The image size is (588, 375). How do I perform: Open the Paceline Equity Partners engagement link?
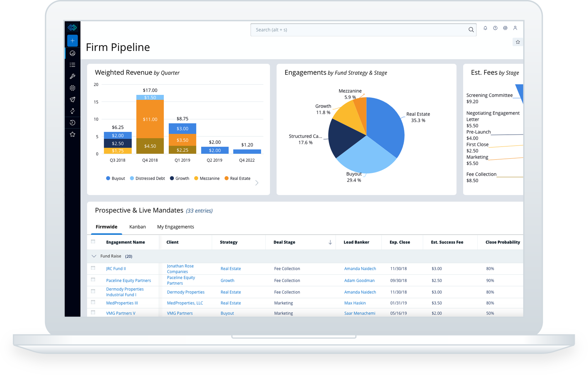(128, 280)
